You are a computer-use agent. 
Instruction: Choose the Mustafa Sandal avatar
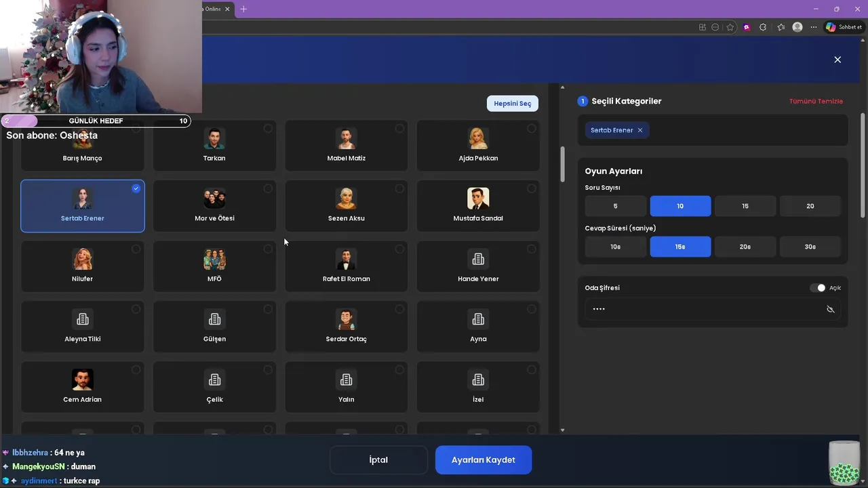tap(478, 199)
